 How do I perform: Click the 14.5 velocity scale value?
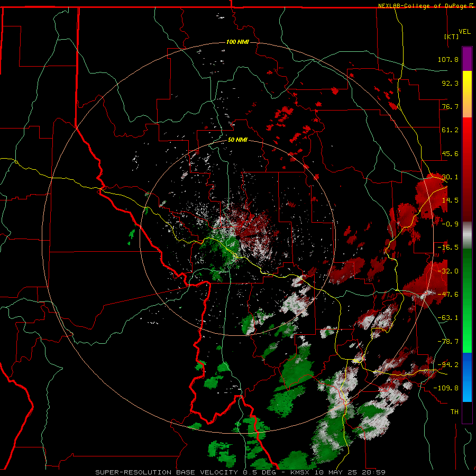coord(450,200)
